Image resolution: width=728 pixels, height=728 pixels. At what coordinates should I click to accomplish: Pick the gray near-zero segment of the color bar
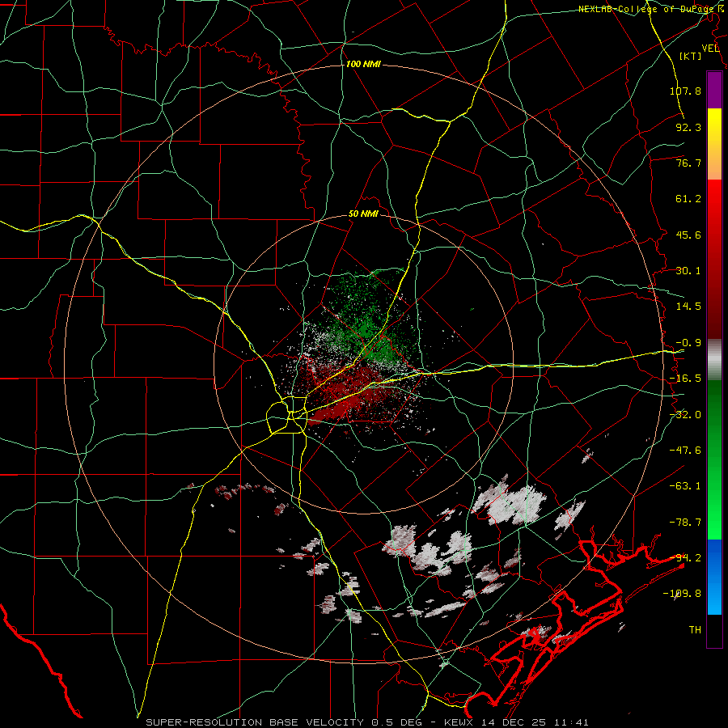coord(714,360)
